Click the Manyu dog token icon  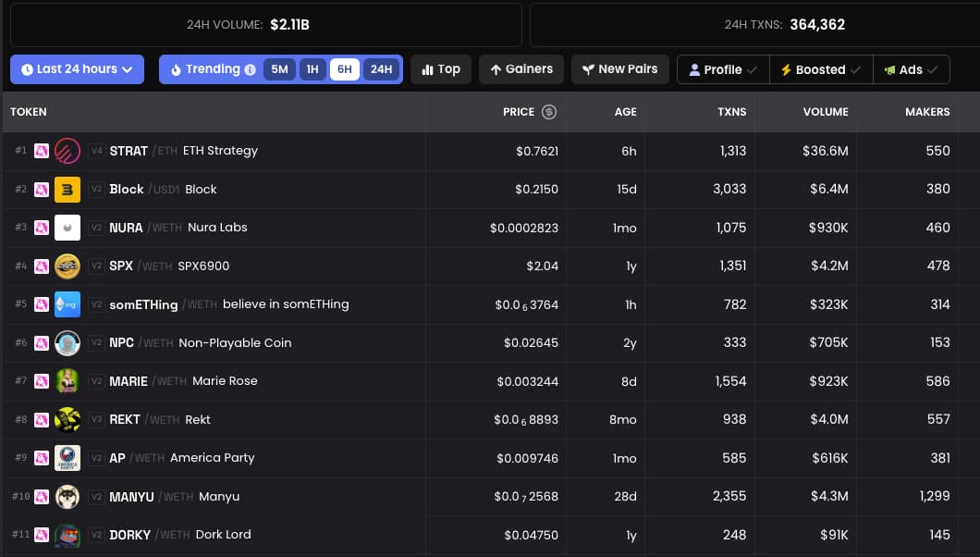pos(67,497)
